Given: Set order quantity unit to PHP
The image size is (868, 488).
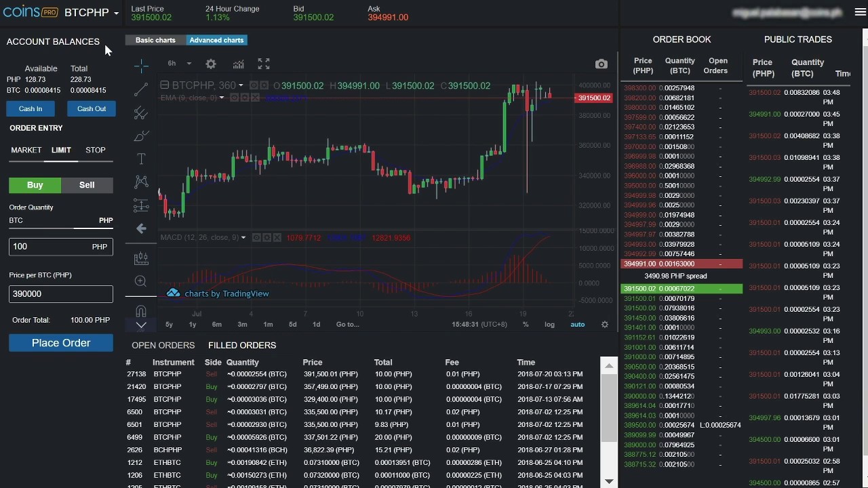Looking at the screenshot, I should 106,220.
